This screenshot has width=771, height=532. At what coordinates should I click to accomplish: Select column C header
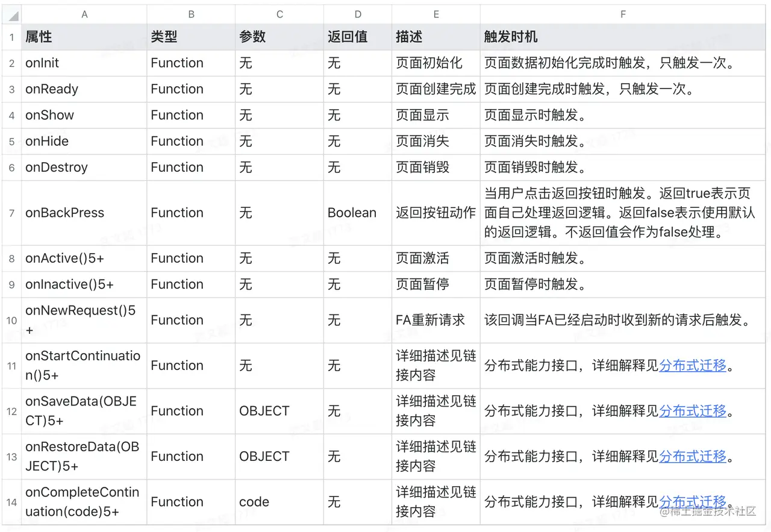tap(279, 14)
